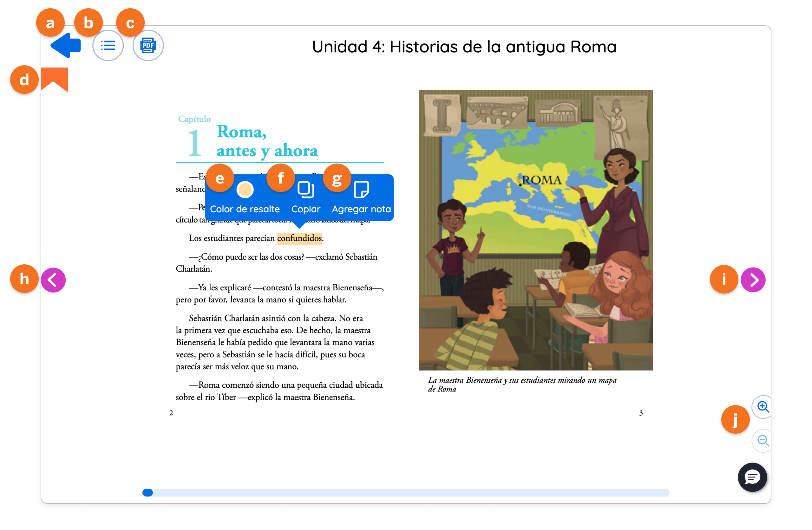
Task: Zoom out of the book page
Action: point(762,440)
